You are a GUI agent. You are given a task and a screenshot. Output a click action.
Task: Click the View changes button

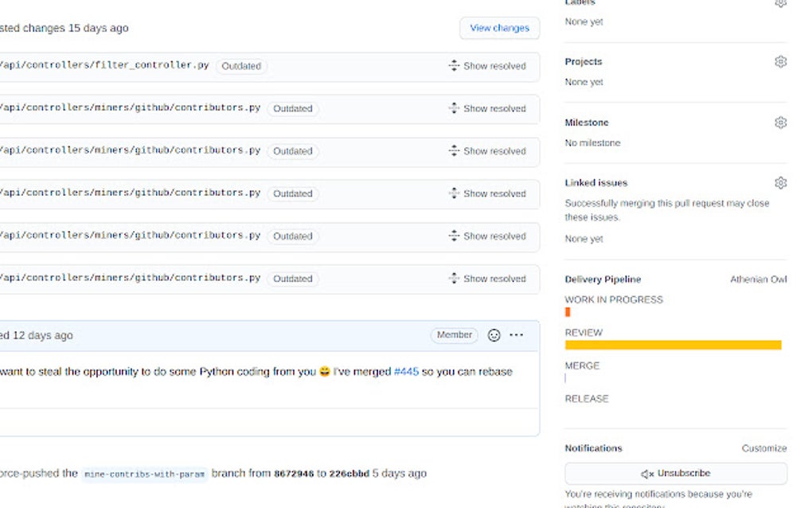pos(499,28)
